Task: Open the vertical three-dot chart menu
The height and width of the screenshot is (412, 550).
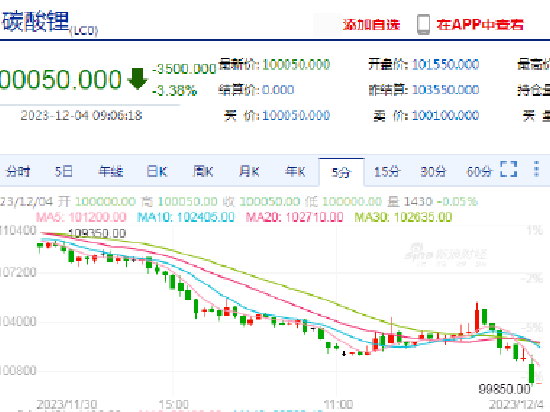Action: point(536,169)
